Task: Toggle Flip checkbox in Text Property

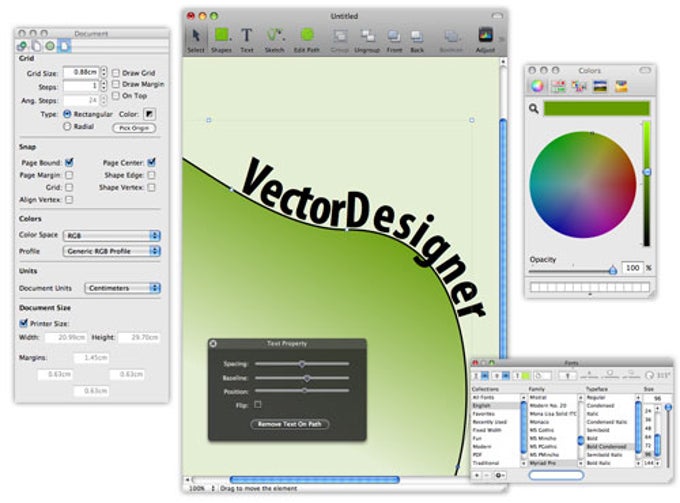Action: [258, 404]
